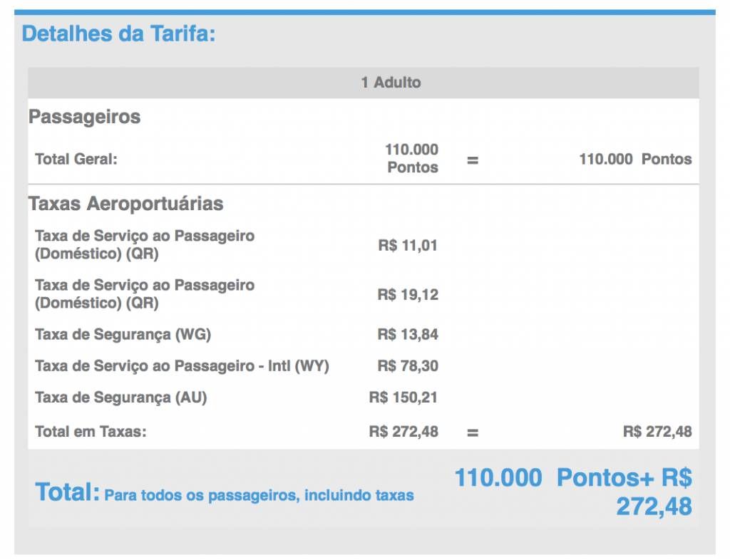This screenshot has width=730, height=560.
Task: Click Taxa de Serviço ao Passageiro Intl (WY)
Action: [182, 366]
